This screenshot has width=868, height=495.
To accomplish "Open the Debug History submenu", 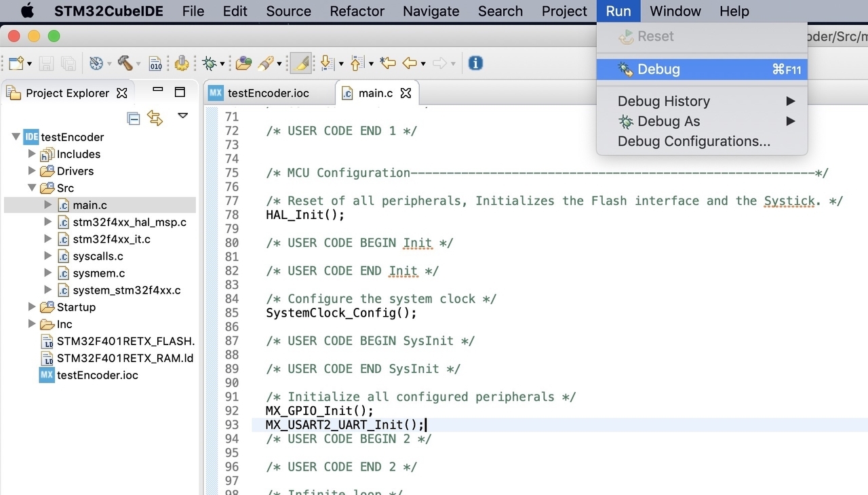I will (702, 101).
